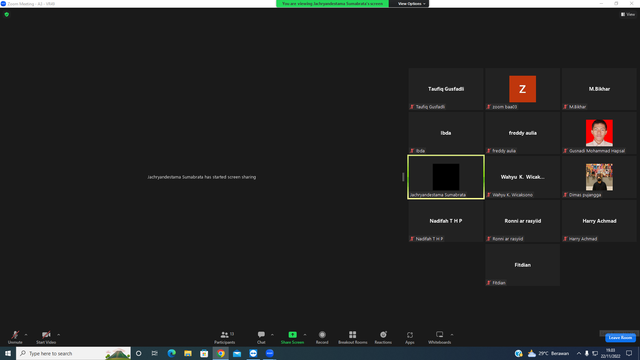This screenshot has height=360, width=640.
Task: Click the green 'You are viewing' sharing banner
Action: point(332,4)
